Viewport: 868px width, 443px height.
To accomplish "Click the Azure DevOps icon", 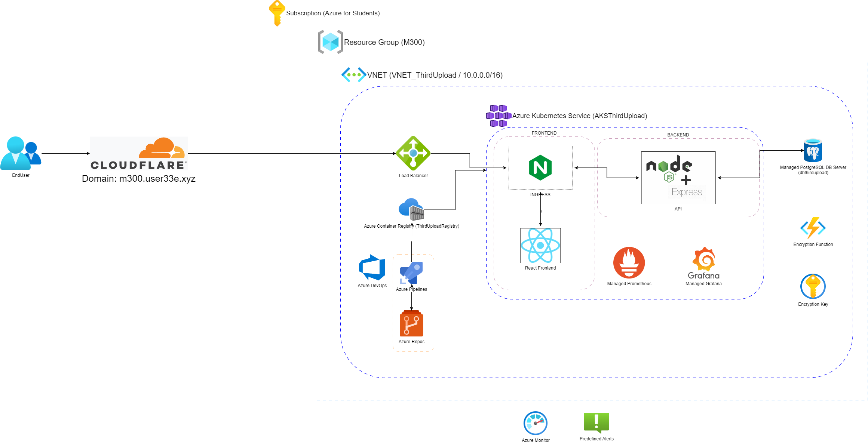I will [x=372, y=267].
